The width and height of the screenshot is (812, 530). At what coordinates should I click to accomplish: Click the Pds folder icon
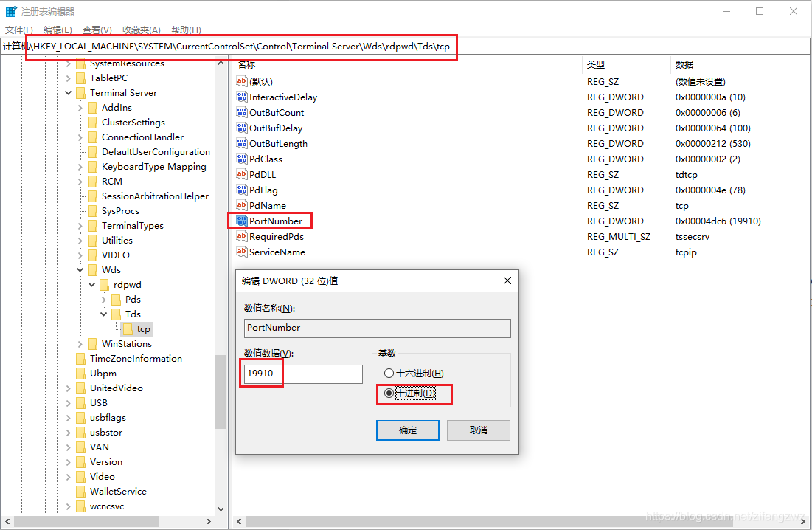tap(116, 300)
